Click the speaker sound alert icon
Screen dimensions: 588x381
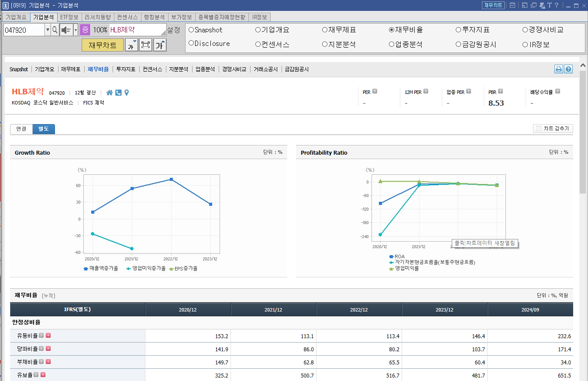[66, 30]
